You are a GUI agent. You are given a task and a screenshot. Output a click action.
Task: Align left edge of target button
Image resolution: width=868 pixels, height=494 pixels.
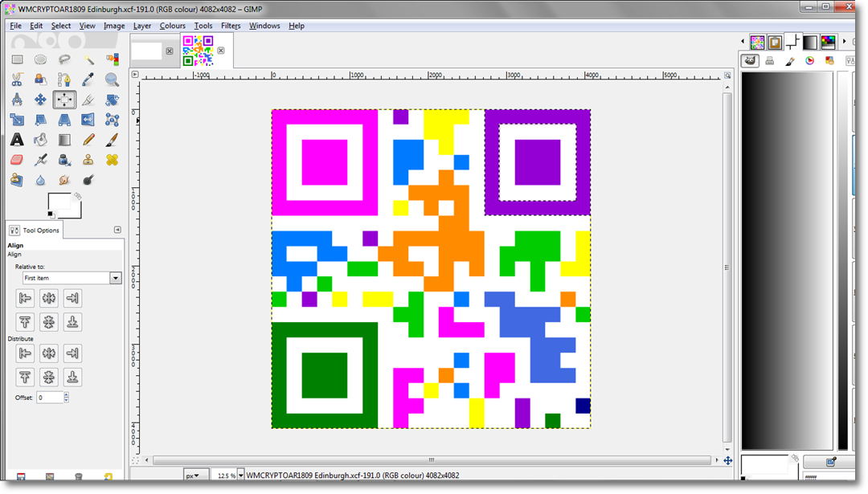click(25, 299)
